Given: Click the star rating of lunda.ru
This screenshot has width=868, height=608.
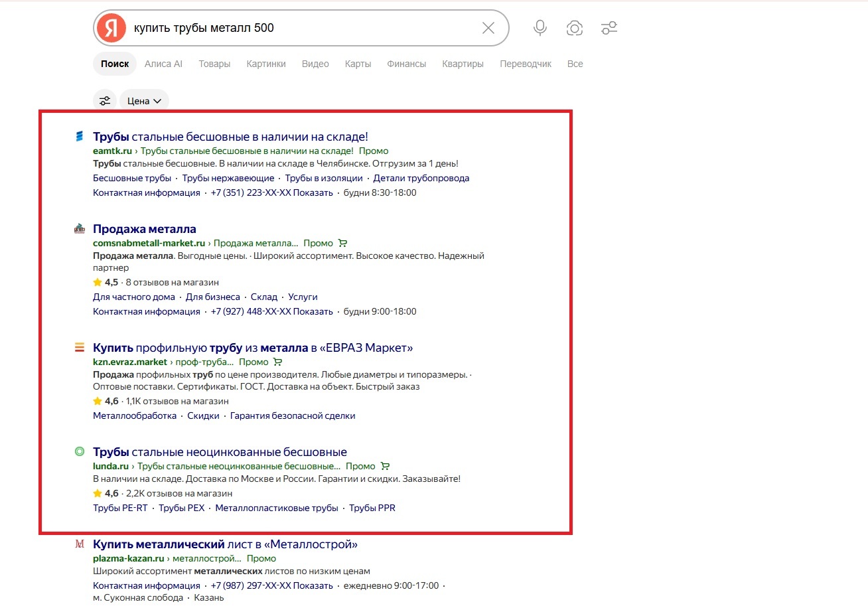Looking at the screenshot, I should [106, 493].
